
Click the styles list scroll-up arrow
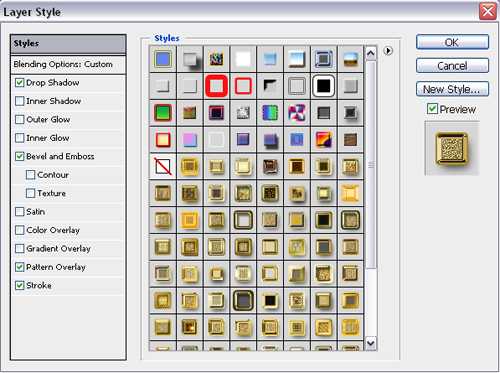pos(371,53)
